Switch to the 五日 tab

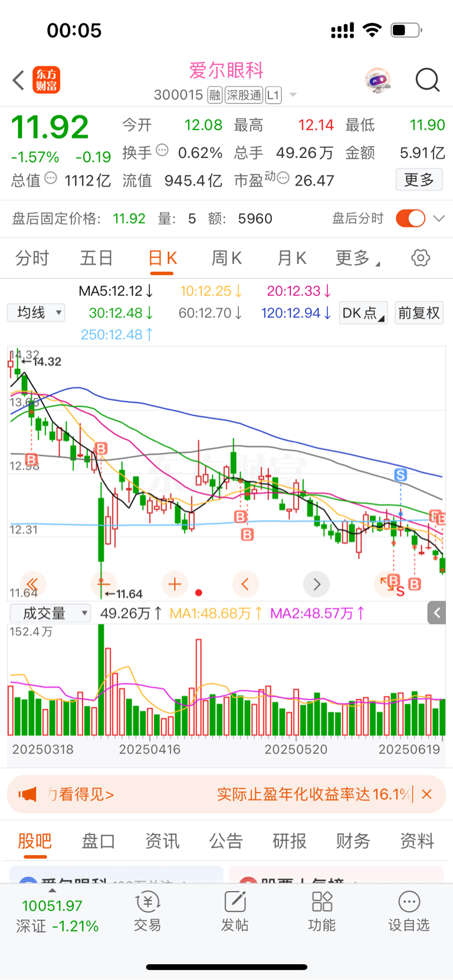tap(96, 258)
